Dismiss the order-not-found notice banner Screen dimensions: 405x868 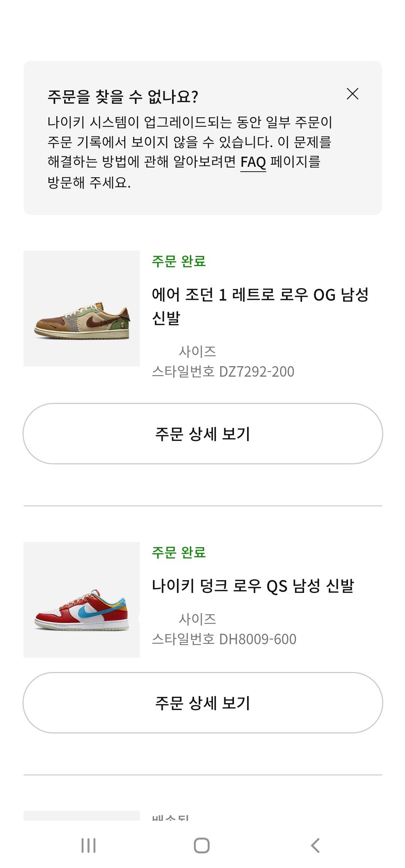tap(352, 94)
